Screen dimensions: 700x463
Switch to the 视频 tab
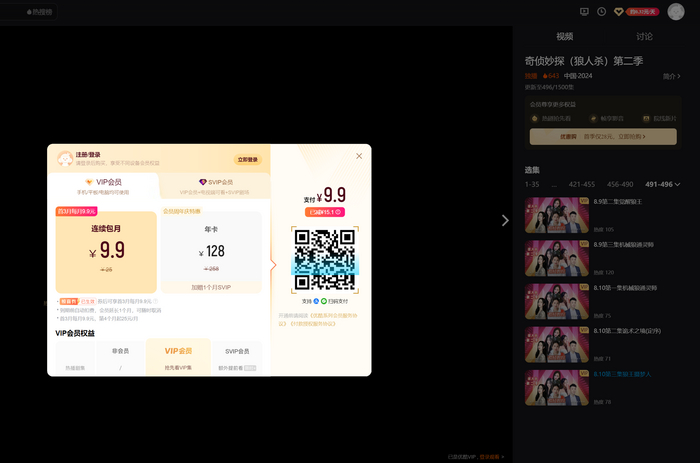pyautogui.click(x=564, y=37)
